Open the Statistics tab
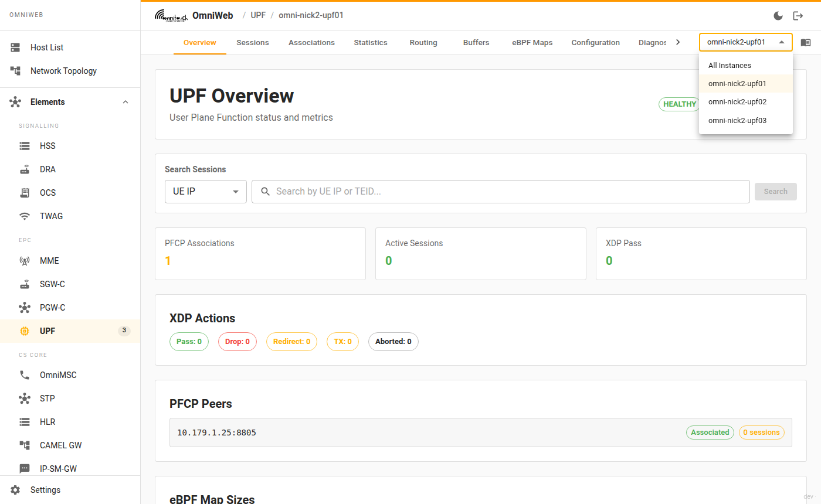Image resolution: width=821 pixels, height=504 pixels. (x=371, y=43)
